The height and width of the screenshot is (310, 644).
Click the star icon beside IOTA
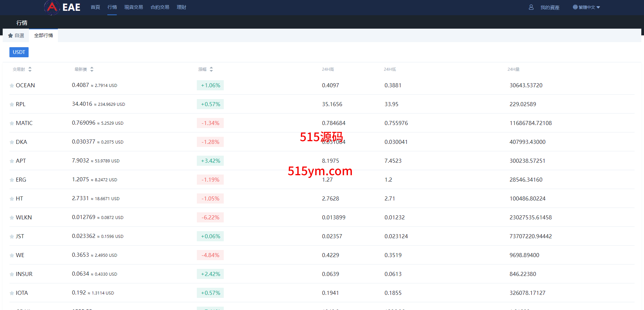(x=12, y=293)
